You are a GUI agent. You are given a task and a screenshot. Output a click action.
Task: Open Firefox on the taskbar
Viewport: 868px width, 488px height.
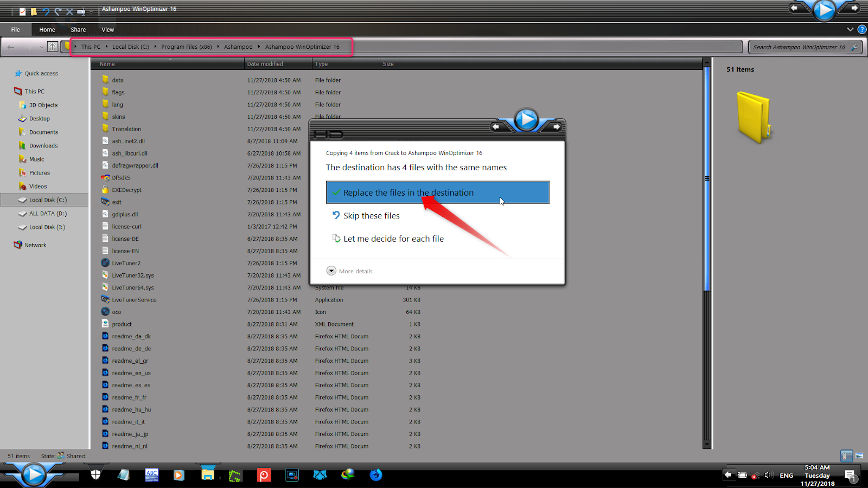pyautogui.click(x=375, y=475)
